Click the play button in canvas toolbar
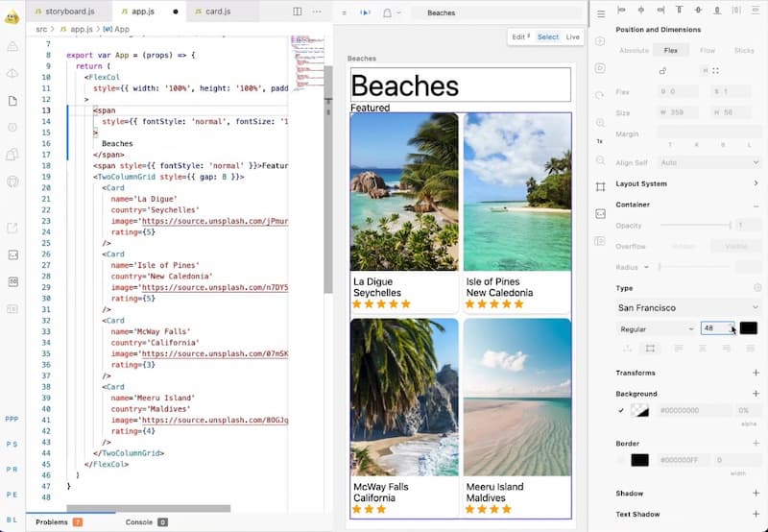Viewport: 768px width, 532px height. 365,12
